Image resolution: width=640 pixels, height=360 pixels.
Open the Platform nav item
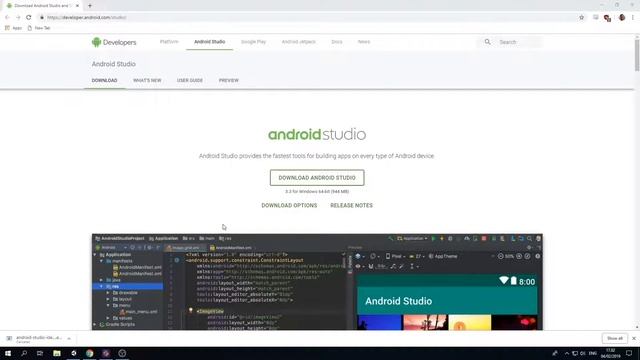(169, 42)
